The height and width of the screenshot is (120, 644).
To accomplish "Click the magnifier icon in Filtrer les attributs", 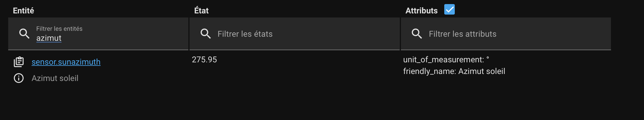I will (417, 34).
